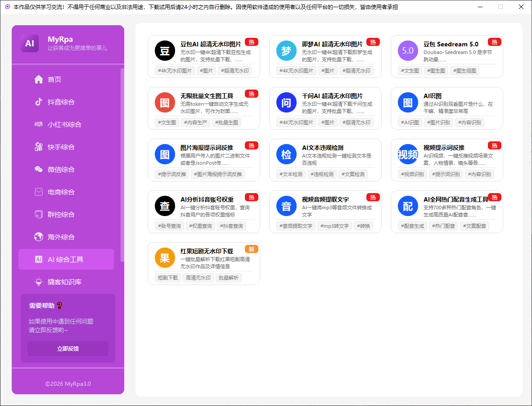The height and width of the screenshot is (406, 532).
Task: Click the blue 图 icon of 图片海报提示词反推
Action: 165,154
